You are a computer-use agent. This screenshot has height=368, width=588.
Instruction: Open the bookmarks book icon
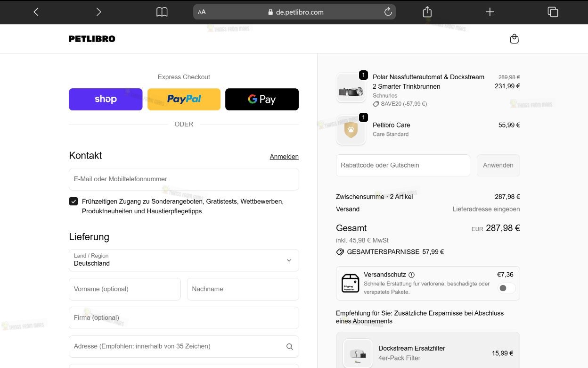click(162, 12)
